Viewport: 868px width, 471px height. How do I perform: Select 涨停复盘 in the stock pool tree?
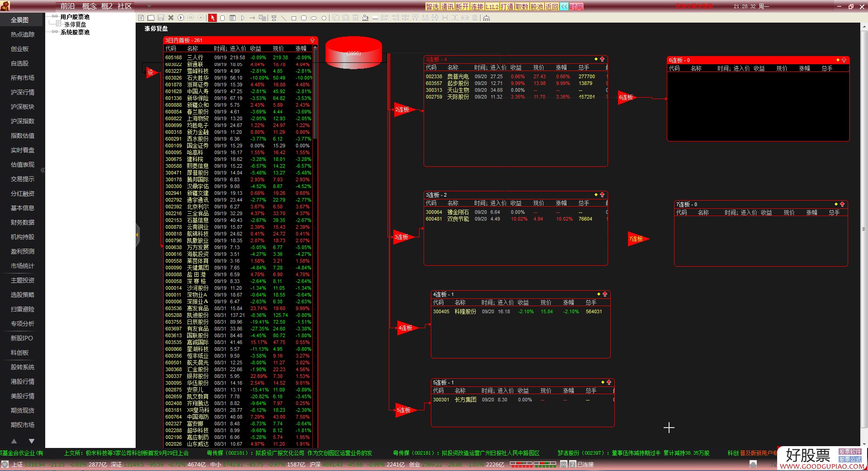[75, 24]
